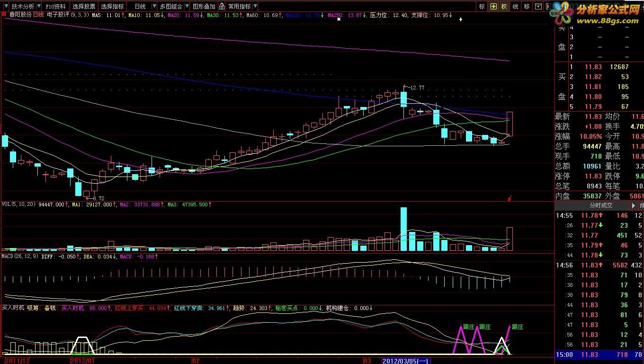Click the lock icon beside 图形叠加
The image size is (644, 364).
point(222,7)
